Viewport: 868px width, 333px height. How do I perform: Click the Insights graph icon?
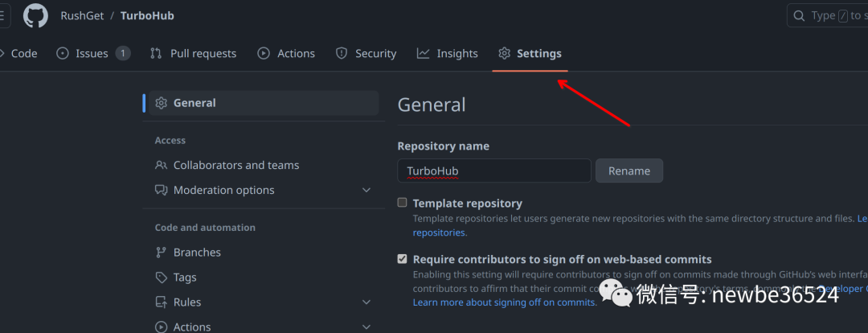pyautogui.click(x=423, y=54)
